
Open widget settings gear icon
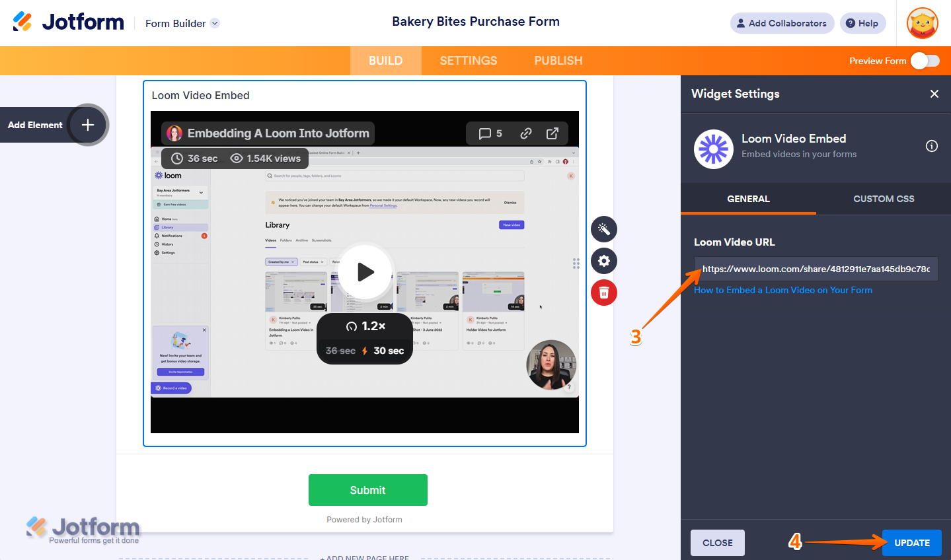click(x=604, y=261)
